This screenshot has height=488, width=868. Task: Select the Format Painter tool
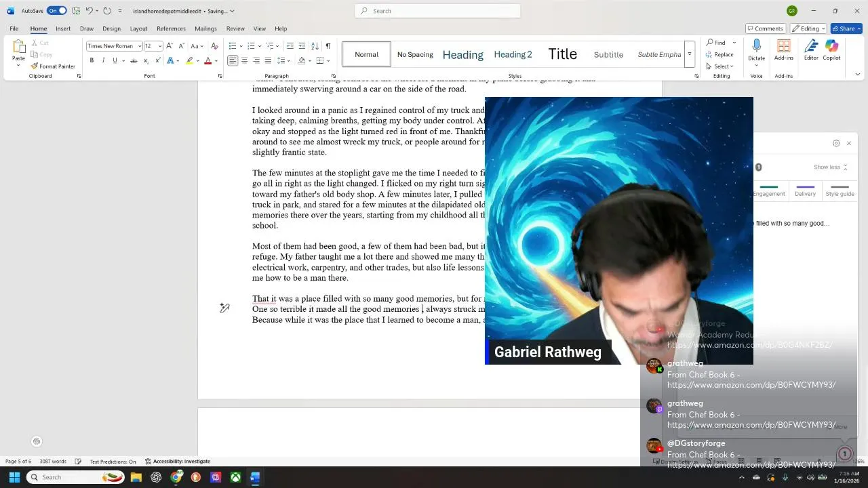click(x=53, y=66)
